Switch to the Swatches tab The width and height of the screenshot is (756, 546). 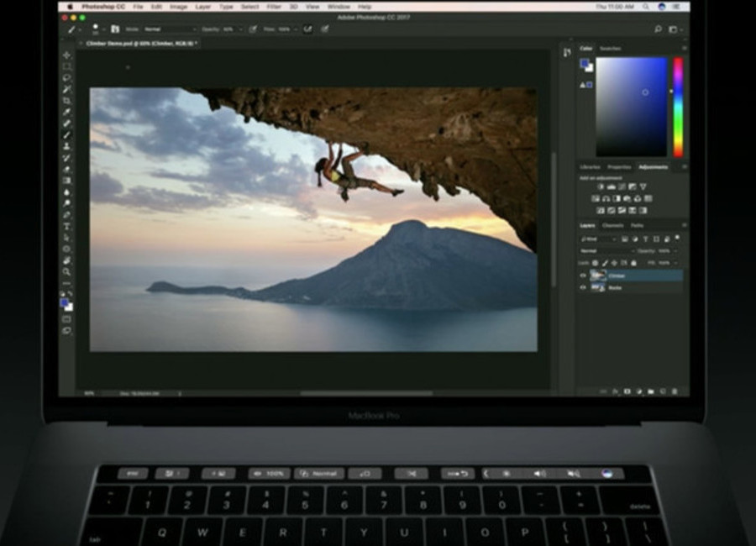pos(611,49)
